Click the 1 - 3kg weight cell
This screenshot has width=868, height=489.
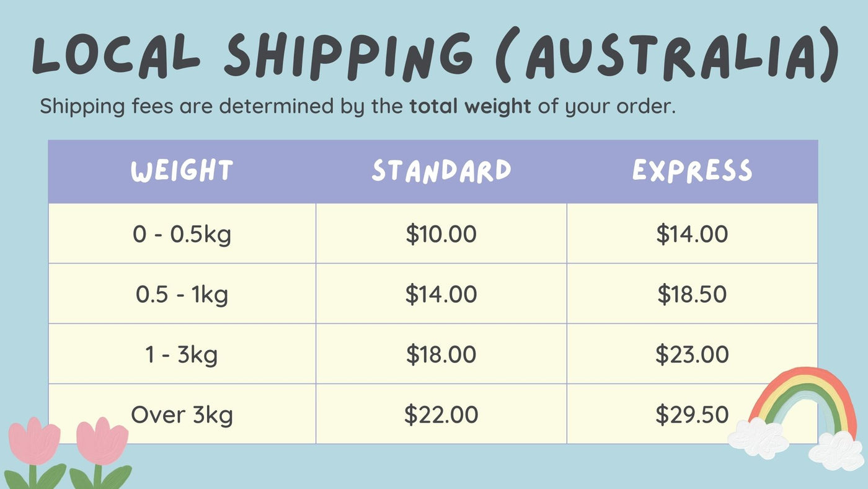click(182, 354)
